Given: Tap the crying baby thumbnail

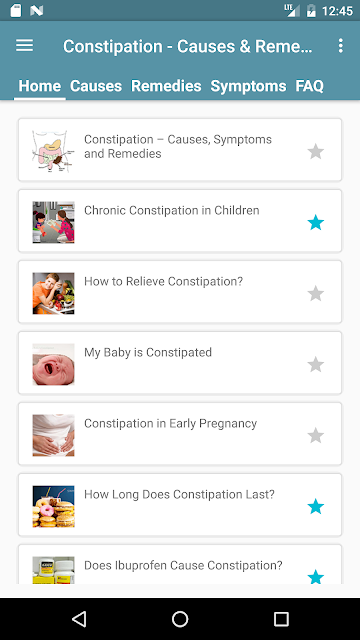Looking at the screenshot, I should point(53,364).
